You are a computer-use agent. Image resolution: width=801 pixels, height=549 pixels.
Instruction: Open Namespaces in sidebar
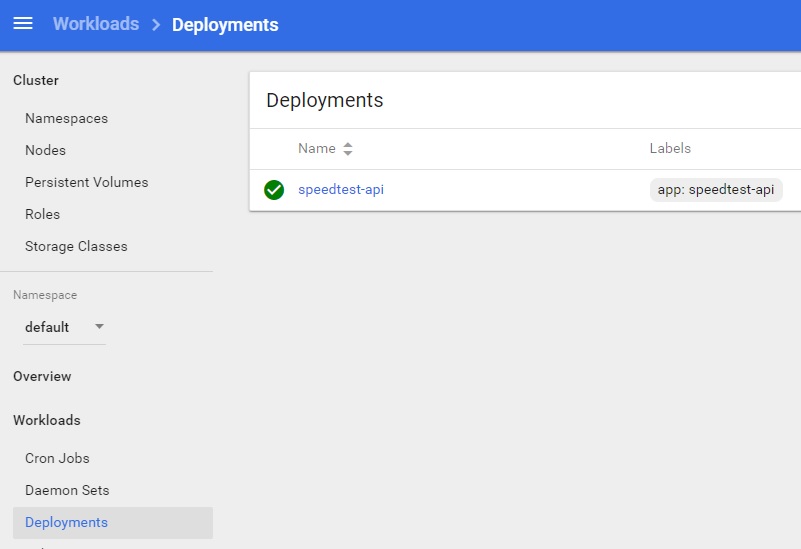(x=66, y=118)
